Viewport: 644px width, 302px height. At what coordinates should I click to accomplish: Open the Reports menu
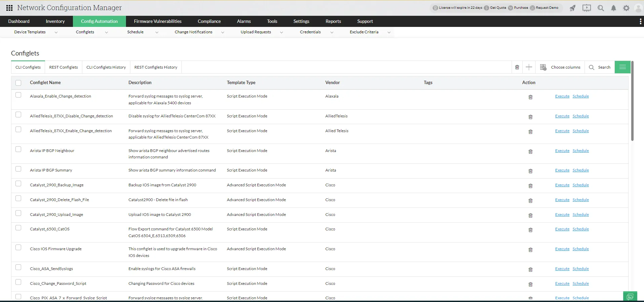(333, 21)
